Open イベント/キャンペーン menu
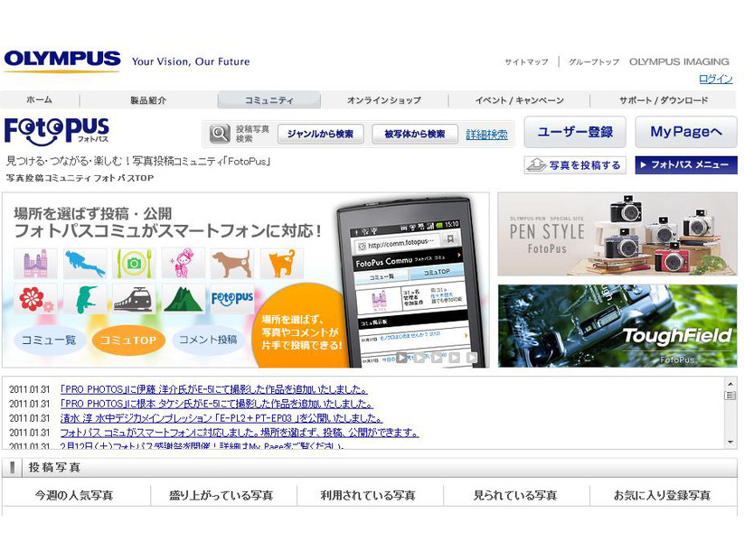 519,100
